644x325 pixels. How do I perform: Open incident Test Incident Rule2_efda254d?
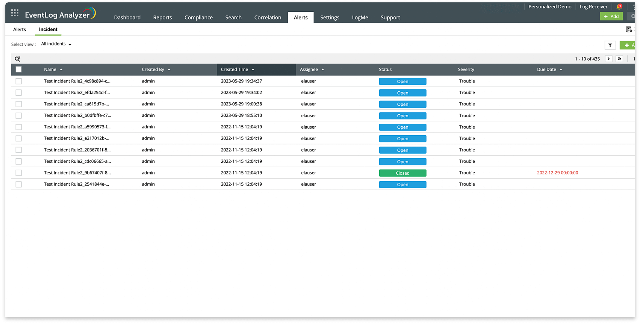77,93
